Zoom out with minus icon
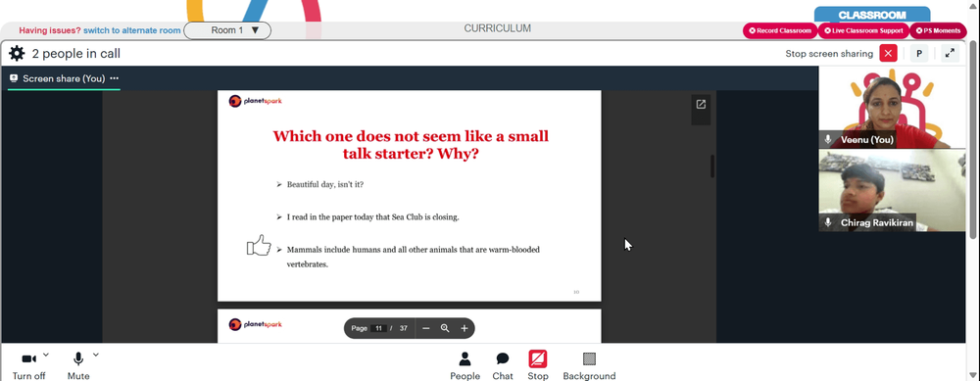Viewport: 980px width, 381px height. [425, 328]
